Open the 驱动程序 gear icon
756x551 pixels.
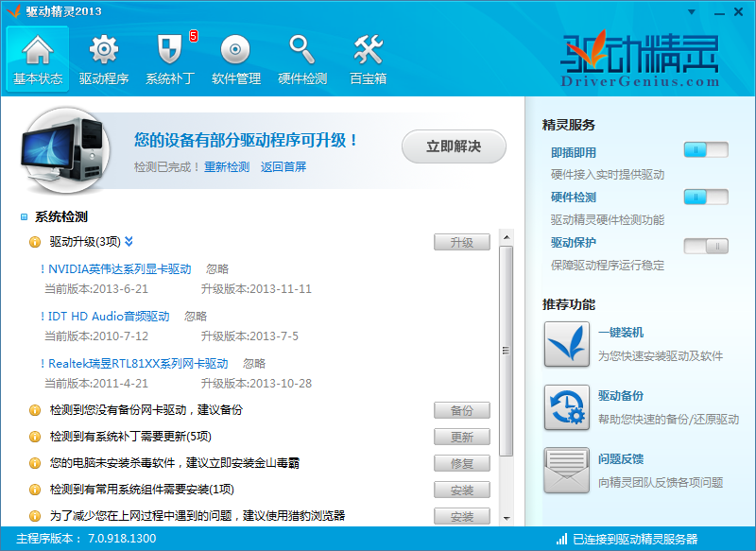click(104, 50)
